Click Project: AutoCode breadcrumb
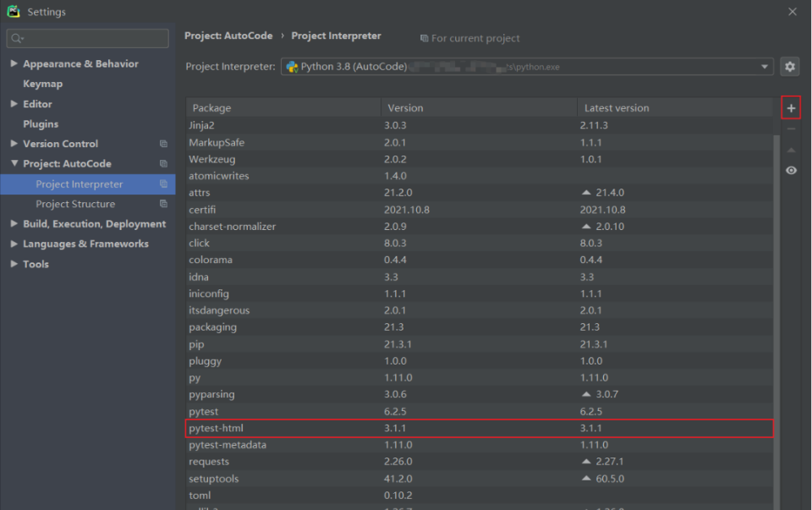 pos(228,36)
